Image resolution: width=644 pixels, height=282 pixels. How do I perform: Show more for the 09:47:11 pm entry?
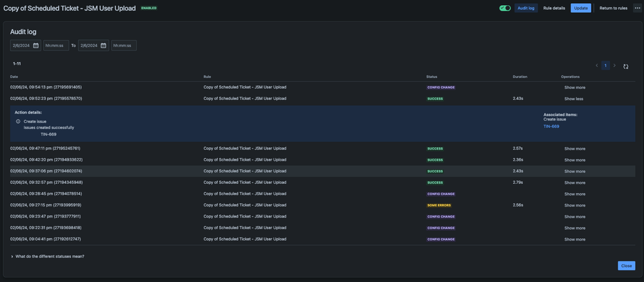(x=574, y=149)
